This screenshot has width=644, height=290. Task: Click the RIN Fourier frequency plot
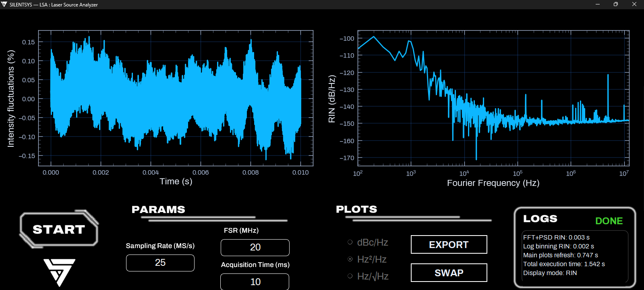493,98
